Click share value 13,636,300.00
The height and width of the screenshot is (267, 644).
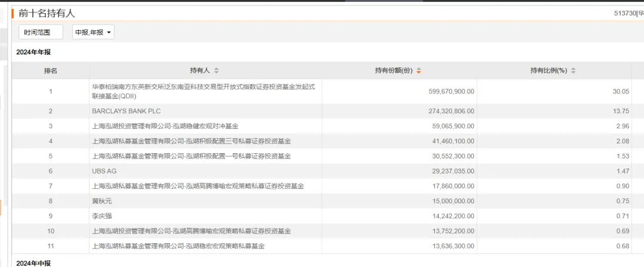tap(453, 246)
